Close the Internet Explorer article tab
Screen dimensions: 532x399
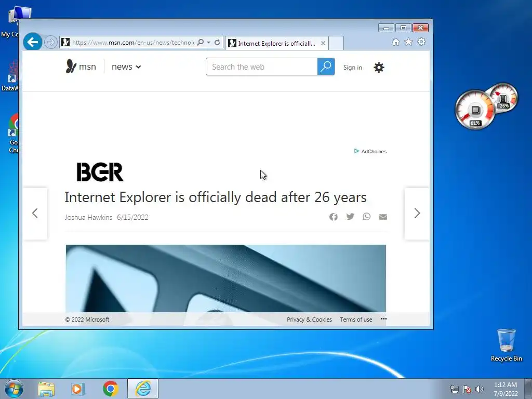[323, 43]
